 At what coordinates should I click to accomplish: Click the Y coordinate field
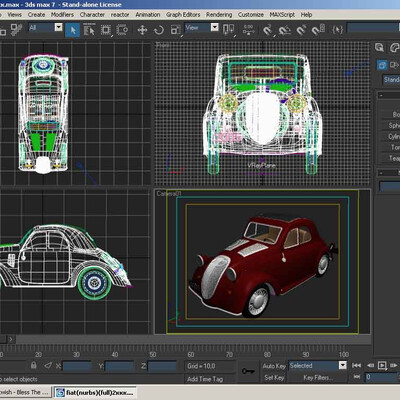tap(119, 366)
